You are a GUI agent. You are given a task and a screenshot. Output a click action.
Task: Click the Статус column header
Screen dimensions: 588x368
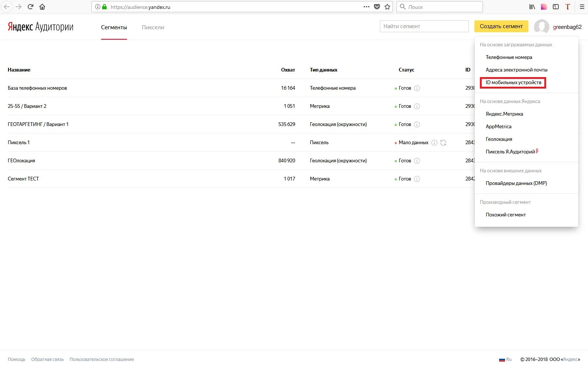click(x=407, y=70)
